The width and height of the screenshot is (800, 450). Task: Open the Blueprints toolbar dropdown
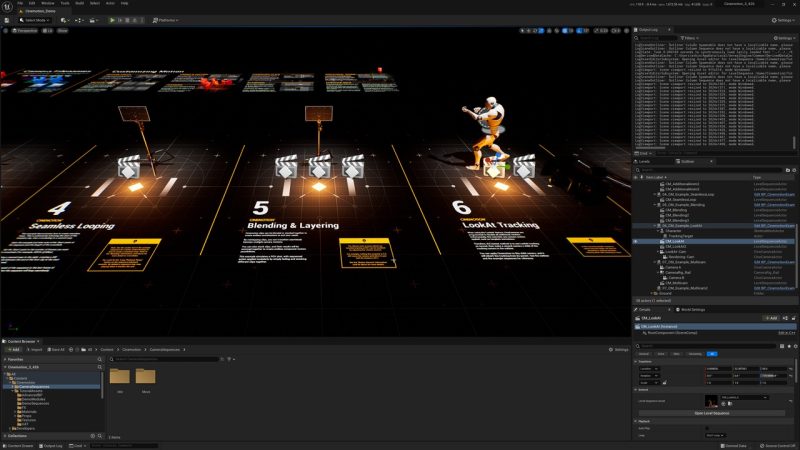pos(79,20)
